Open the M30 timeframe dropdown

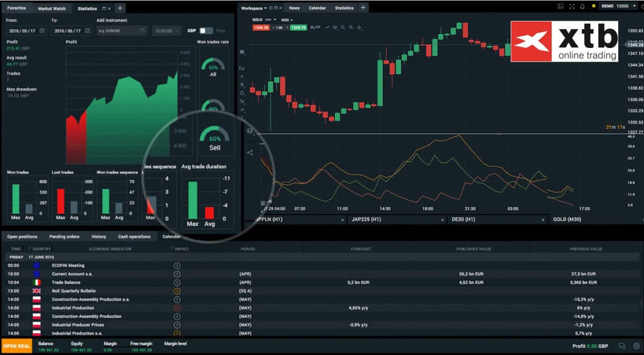point(287,20)
